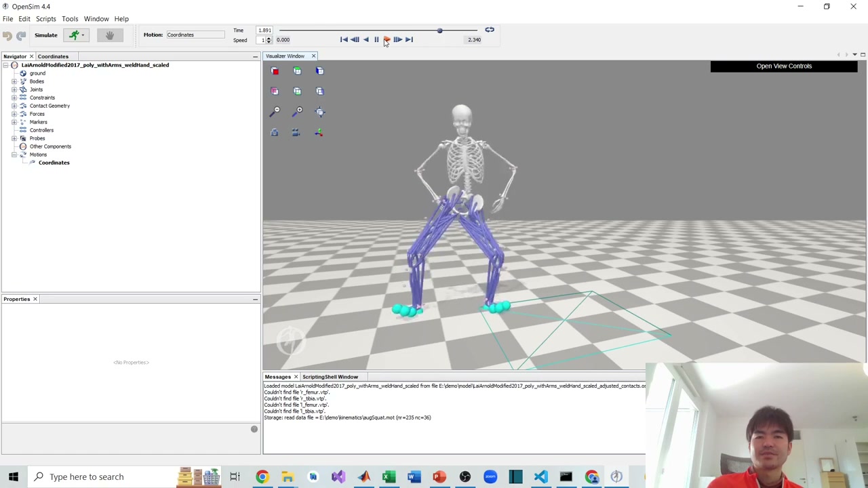This screenshot has width=868, height=488.
Task: Select the Messages tab
Action: click(x=277, y=377)
